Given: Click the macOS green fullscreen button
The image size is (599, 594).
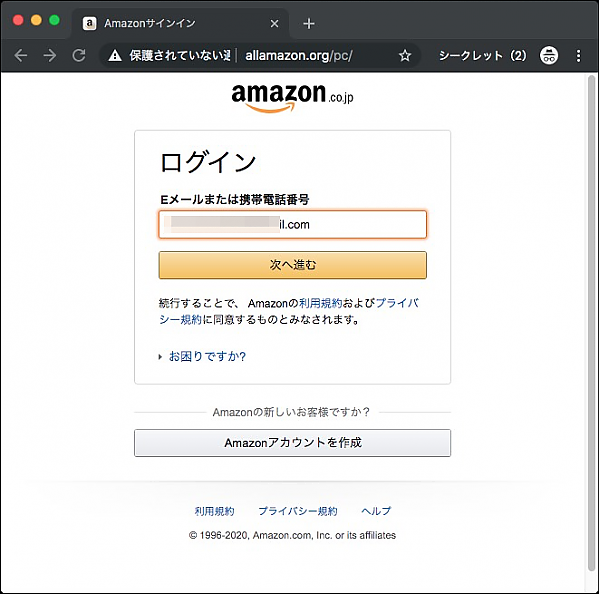Looking at the screenshot, I should [x=54, y=20].
